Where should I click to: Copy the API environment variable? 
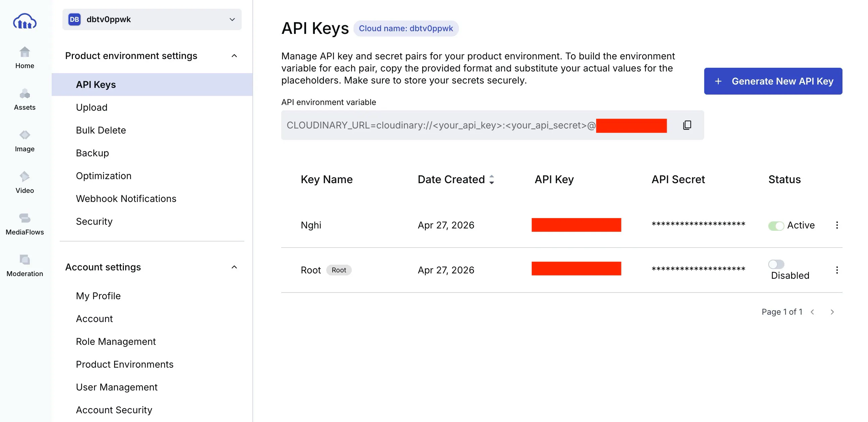tap(687, 125)
